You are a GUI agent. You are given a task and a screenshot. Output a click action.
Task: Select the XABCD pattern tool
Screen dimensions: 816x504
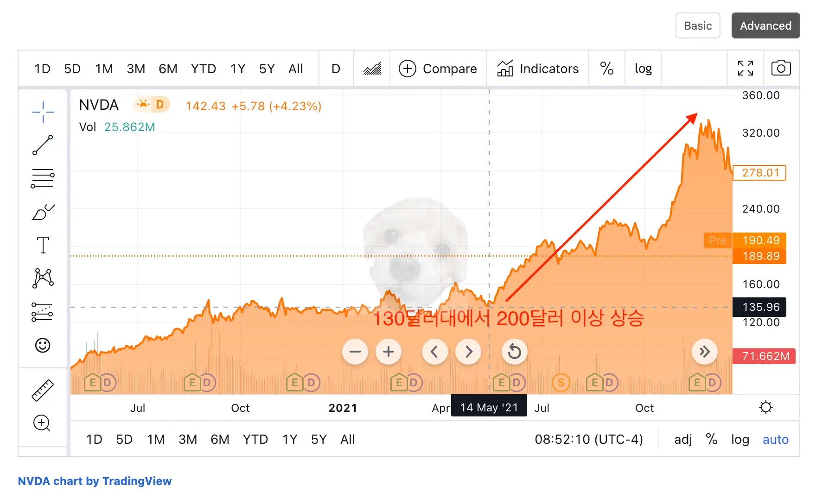pos(42,278)
